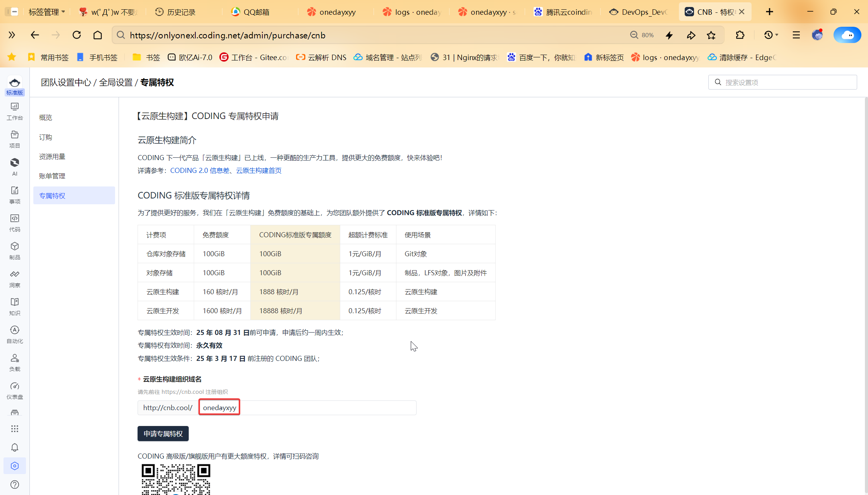Open the 代码 code sidebar icon

pyautogui.click(x=15, y=223)
